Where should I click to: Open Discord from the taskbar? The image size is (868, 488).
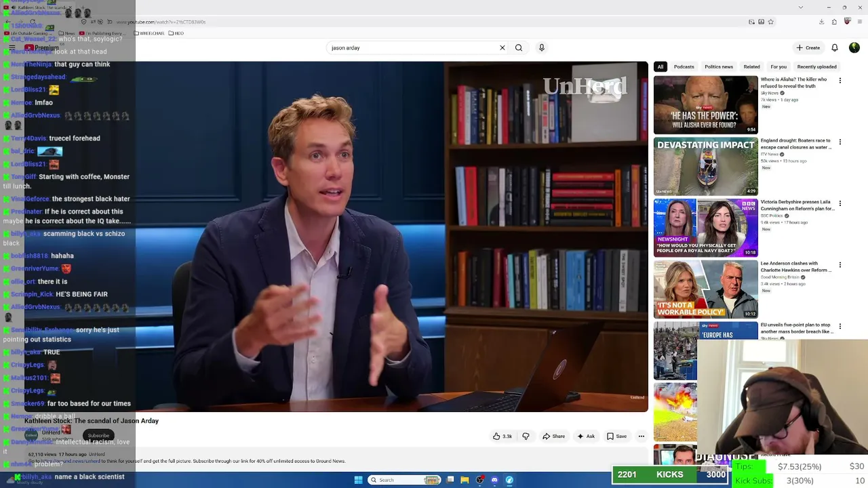coord(494,480)
